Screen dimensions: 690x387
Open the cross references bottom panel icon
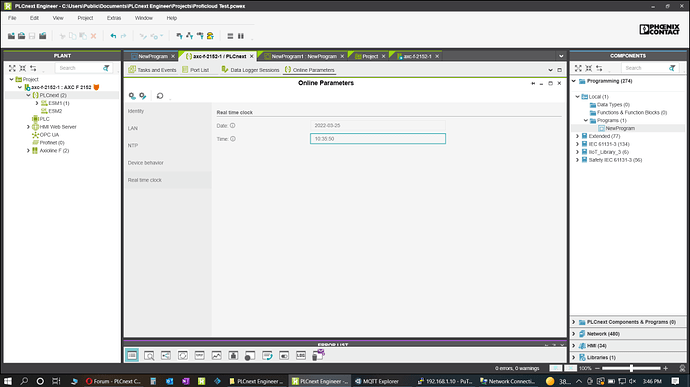[166, 355]
